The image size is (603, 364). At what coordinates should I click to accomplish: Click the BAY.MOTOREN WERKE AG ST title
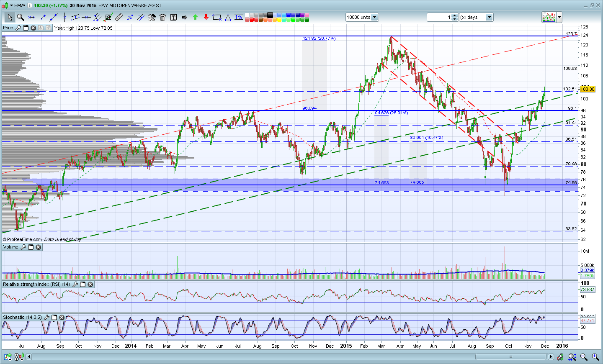[x=130, y=5]
